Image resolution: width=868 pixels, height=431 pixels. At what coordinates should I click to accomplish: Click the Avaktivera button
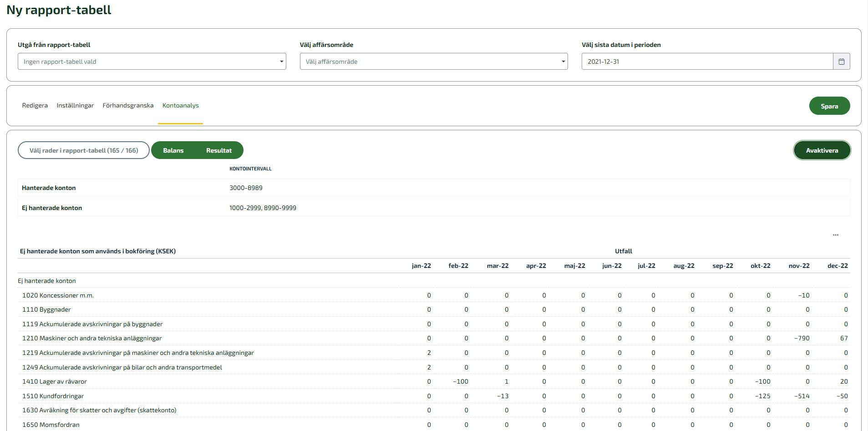point(822,150)
